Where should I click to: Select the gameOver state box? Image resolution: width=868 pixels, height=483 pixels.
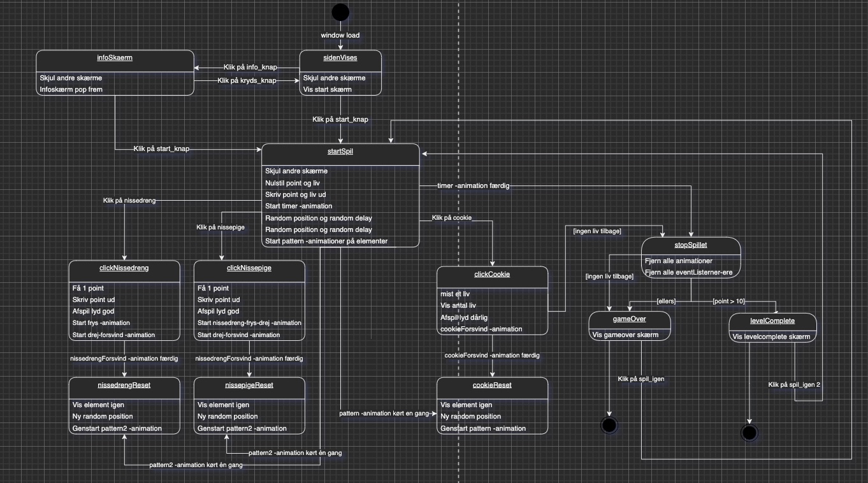630,326
